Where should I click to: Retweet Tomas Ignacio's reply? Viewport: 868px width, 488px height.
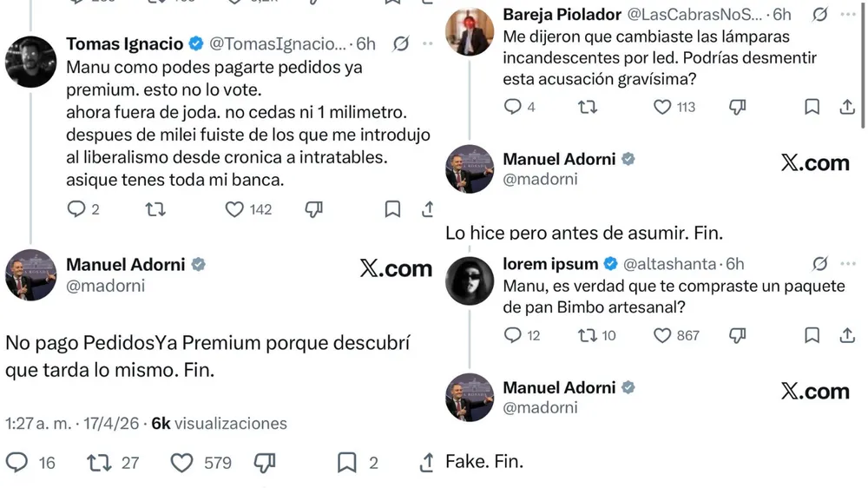point(155,209)
